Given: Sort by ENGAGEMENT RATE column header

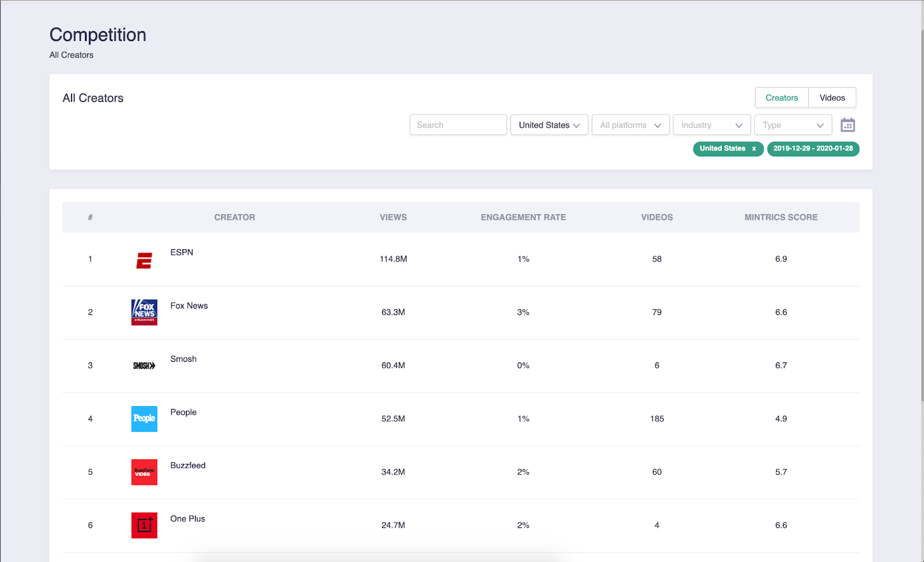Looking at the screenshot, I should tap(523, 218).
